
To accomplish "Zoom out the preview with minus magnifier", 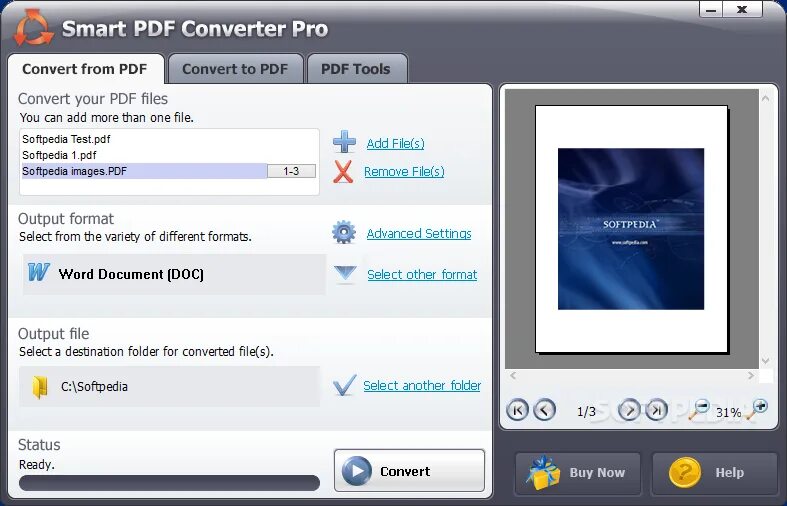I will pyautogui.click(x=699, y=409).
